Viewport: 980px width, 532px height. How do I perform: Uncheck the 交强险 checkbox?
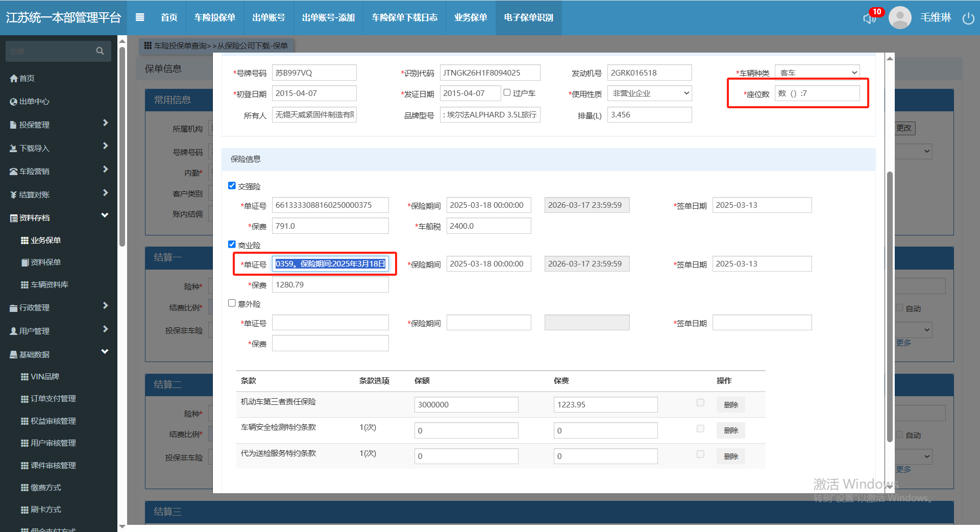pyautogui.click(x=232, y=186)
